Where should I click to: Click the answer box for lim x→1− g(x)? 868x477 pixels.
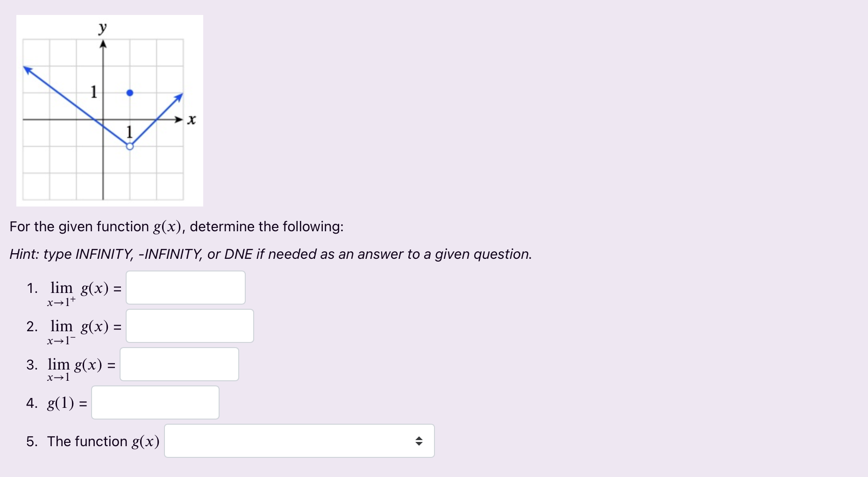189,326
